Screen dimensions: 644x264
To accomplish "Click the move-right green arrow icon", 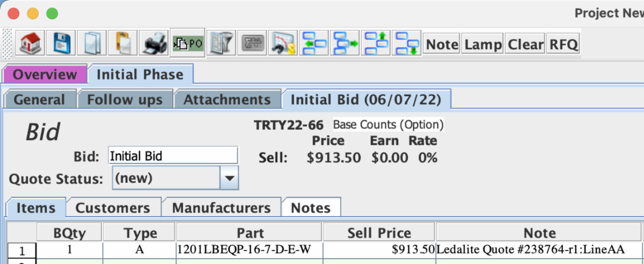I will [346, 43].
